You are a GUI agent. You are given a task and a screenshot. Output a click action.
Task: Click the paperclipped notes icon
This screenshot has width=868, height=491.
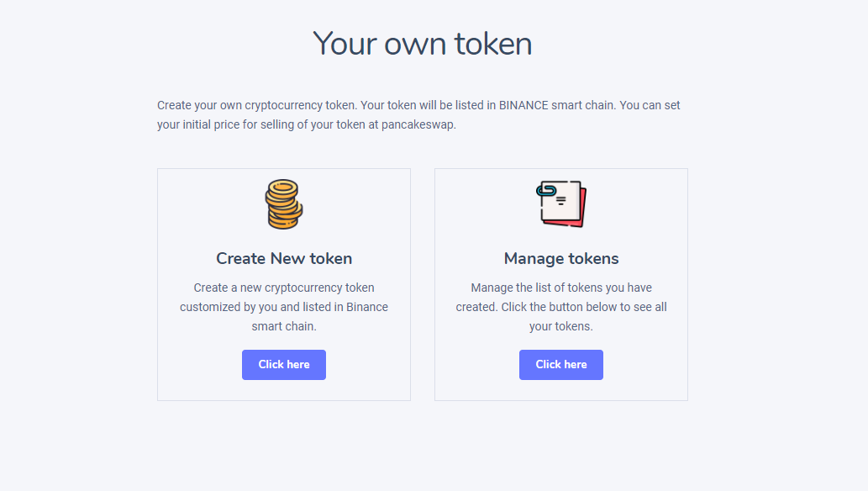click(561, 204)
